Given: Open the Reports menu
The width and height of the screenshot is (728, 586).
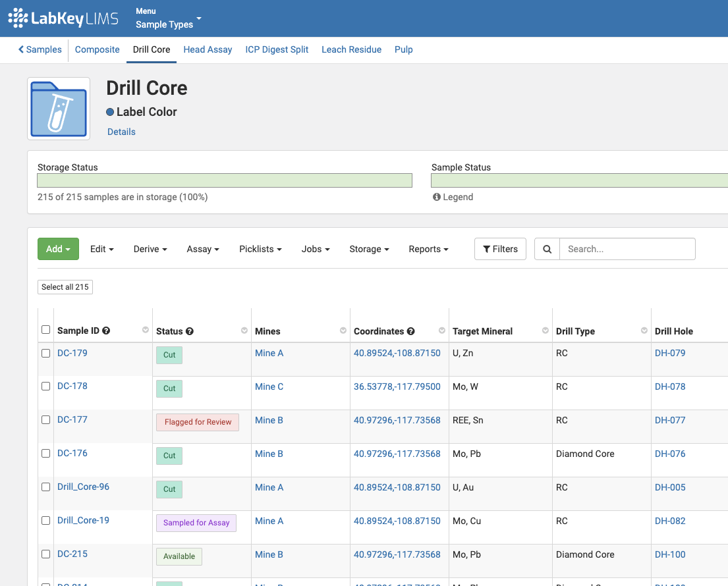Looking at the screenshot, I should pos(428,249).
